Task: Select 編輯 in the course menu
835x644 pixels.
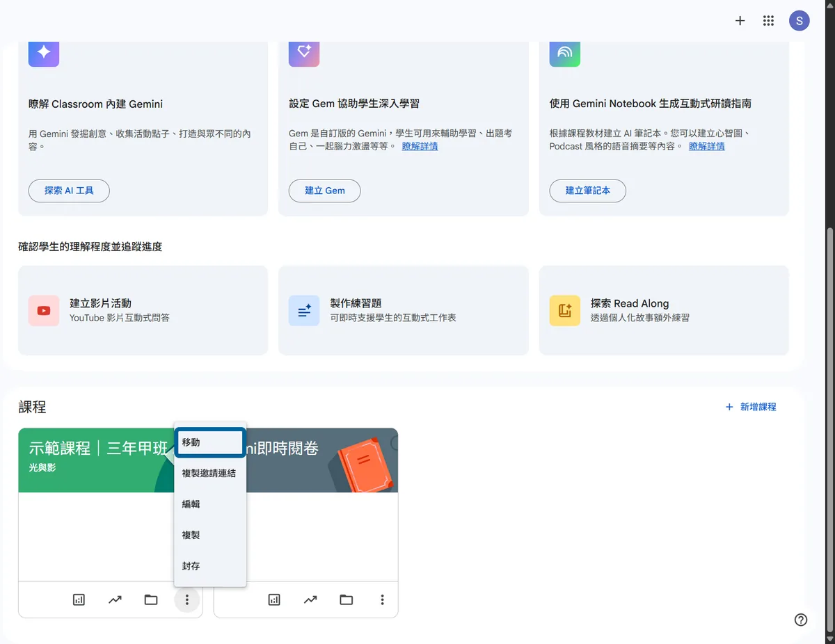Action: point(210,504)
